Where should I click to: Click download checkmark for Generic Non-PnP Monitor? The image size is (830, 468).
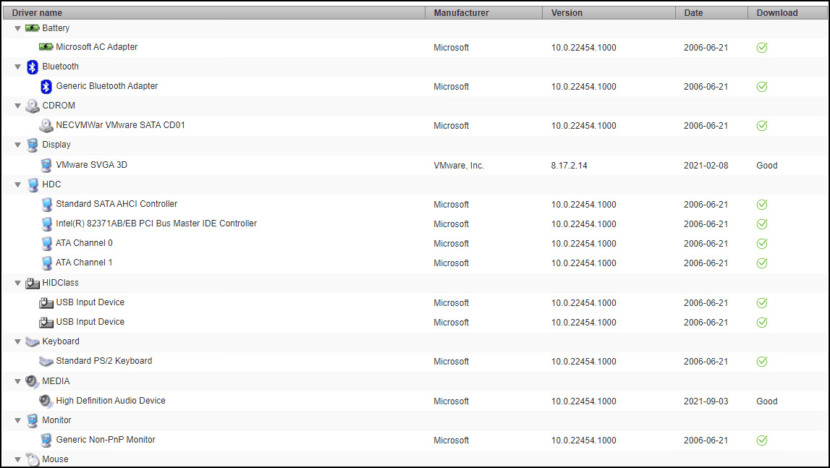click(762, 440)
